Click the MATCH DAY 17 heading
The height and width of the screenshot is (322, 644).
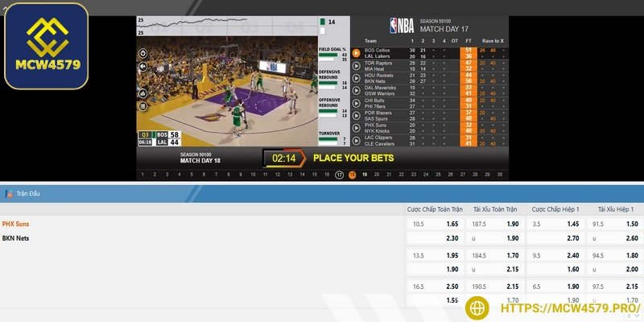click(444, 29)
